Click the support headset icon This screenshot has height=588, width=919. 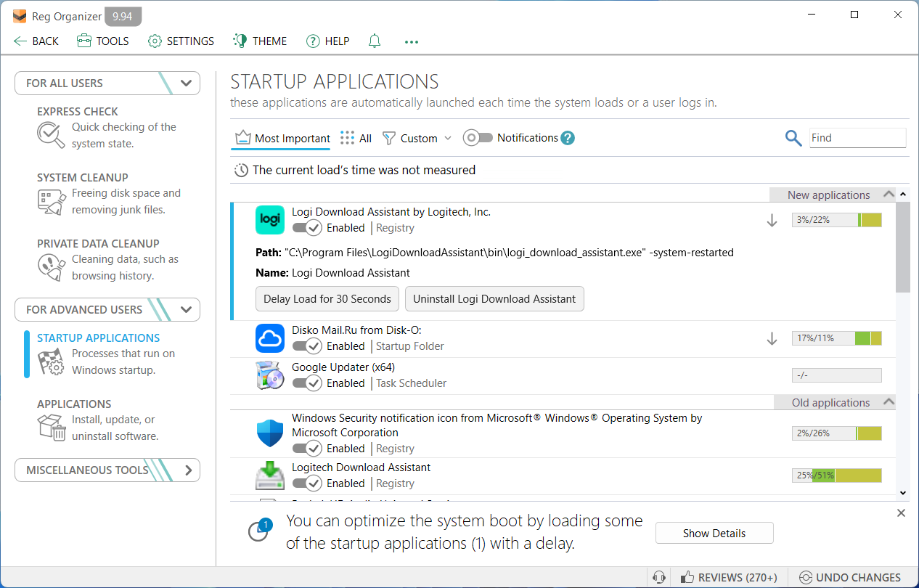click(659, 578)
